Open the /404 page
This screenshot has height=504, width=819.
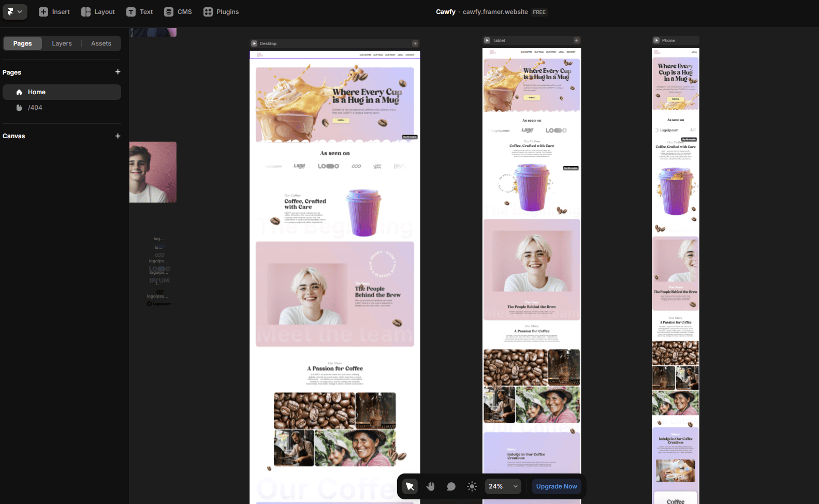click(x=35, y=108)
